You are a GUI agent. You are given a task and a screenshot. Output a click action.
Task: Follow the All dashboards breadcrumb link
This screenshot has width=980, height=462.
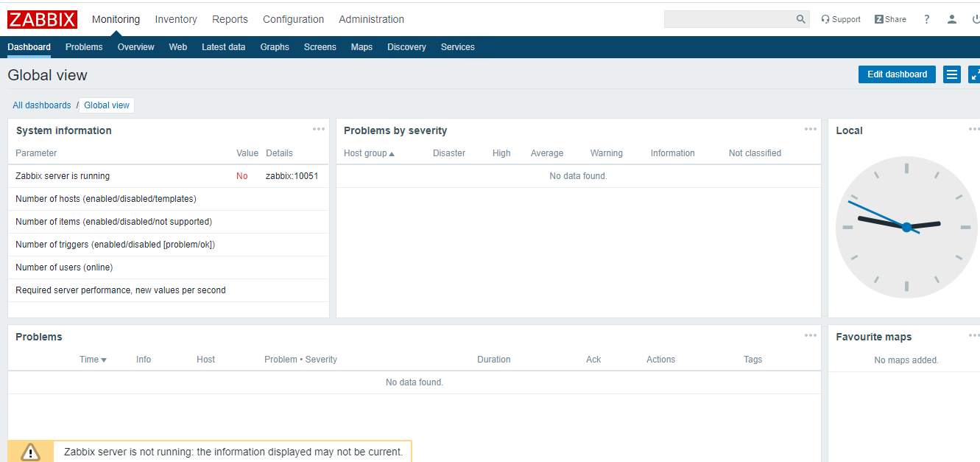click(x=42, y=105)
